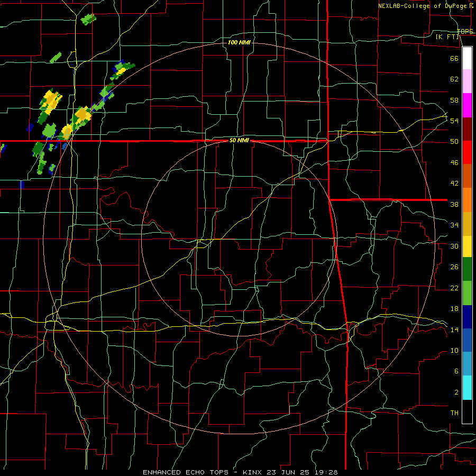476x476 pixels.
Task: Click the navy blue legend swatch
Action: [x=467, y=317]
